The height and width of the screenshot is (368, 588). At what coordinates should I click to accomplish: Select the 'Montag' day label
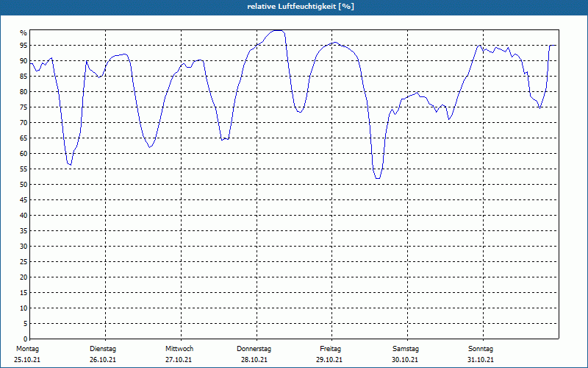[27, 349]
